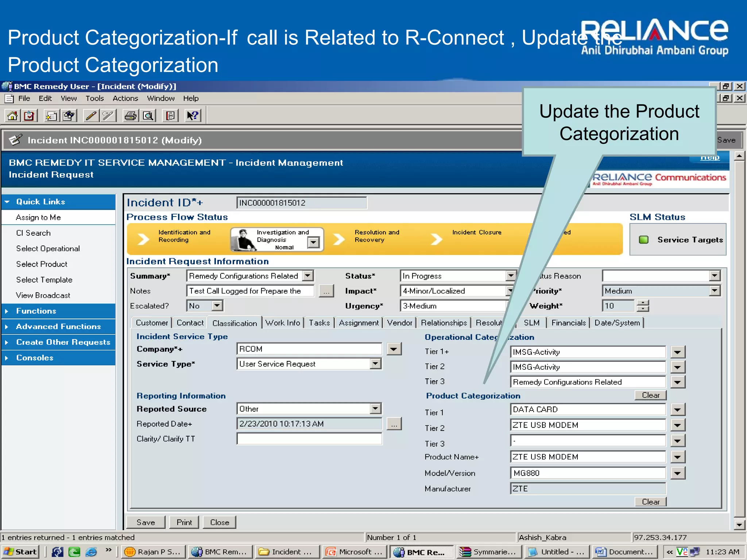
Task: Open the Escalated? dropdown
Action: 217,306
